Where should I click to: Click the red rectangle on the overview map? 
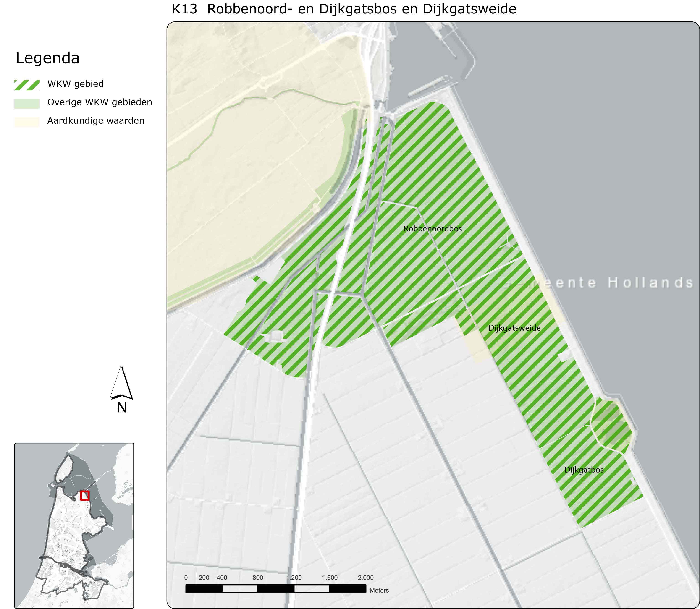pyautogui.click(x=85, y=496)
